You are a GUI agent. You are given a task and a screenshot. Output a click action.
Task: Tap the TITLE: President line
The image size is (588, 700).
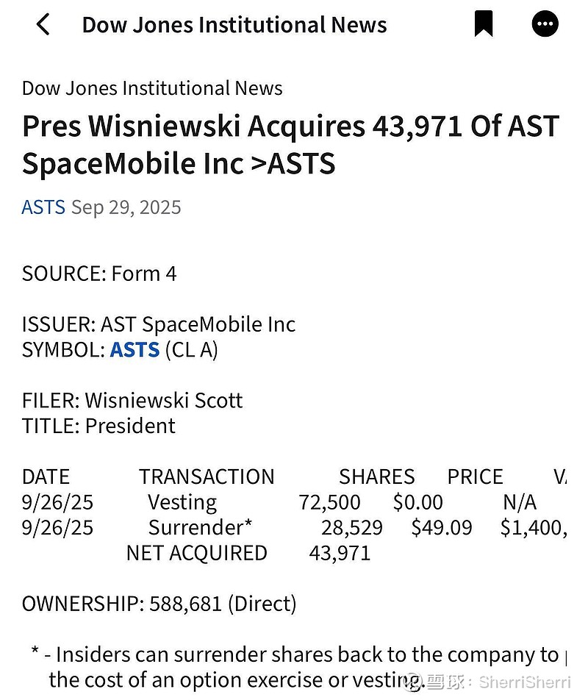point(98,426)
